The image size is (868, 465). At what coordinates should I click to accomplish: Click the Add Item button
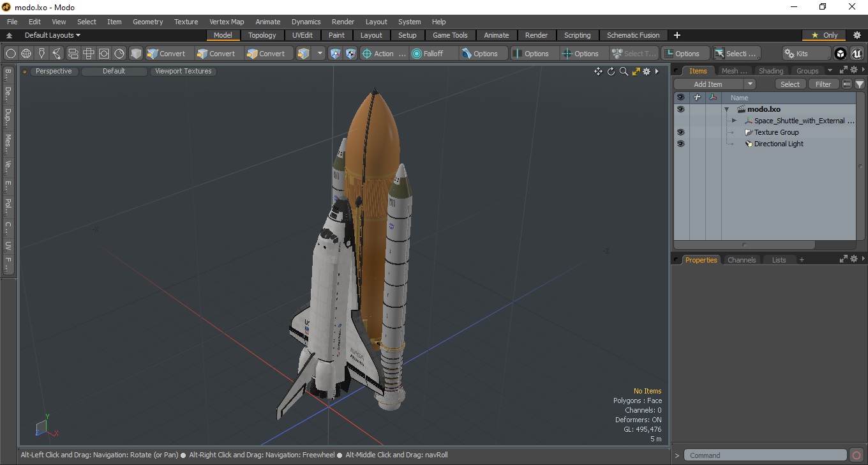tap(708, 84)
